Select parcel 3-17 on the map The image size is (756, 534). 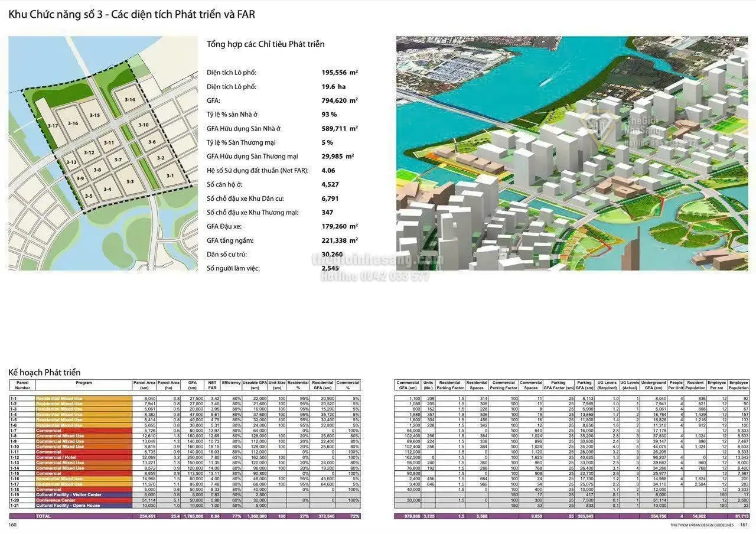point(53,126)
